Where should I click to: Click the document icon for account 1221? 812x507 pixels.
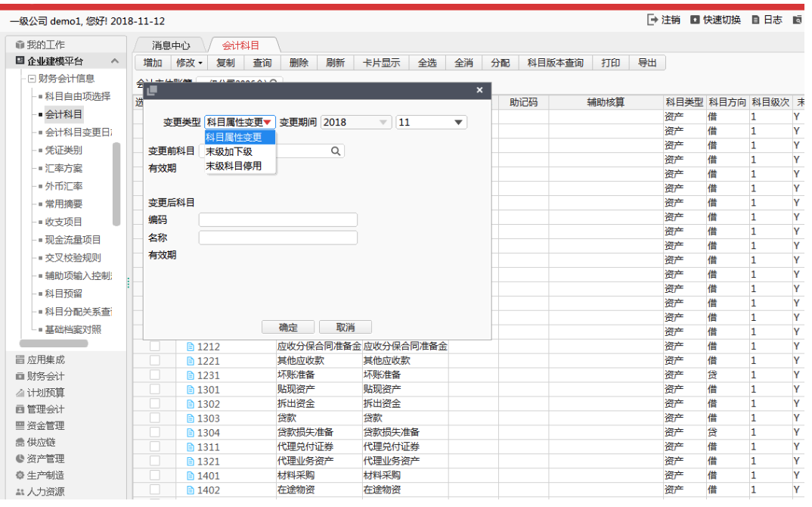[x=190, y=361]
